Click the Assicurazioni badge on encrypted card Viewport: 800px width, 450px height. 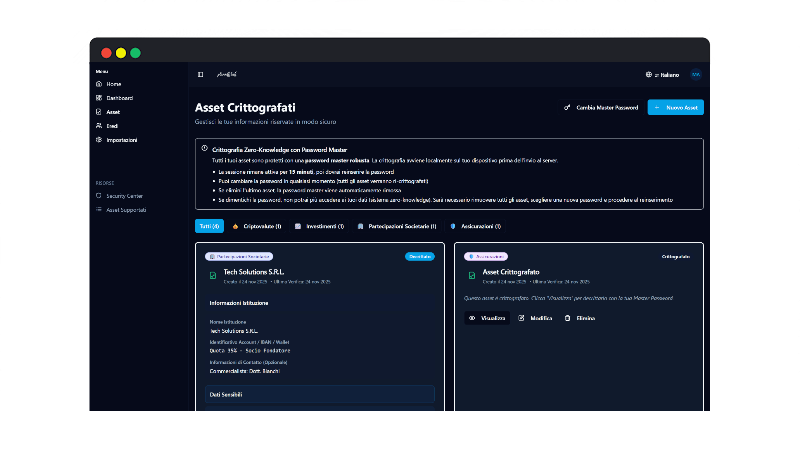tap(486, 257)
